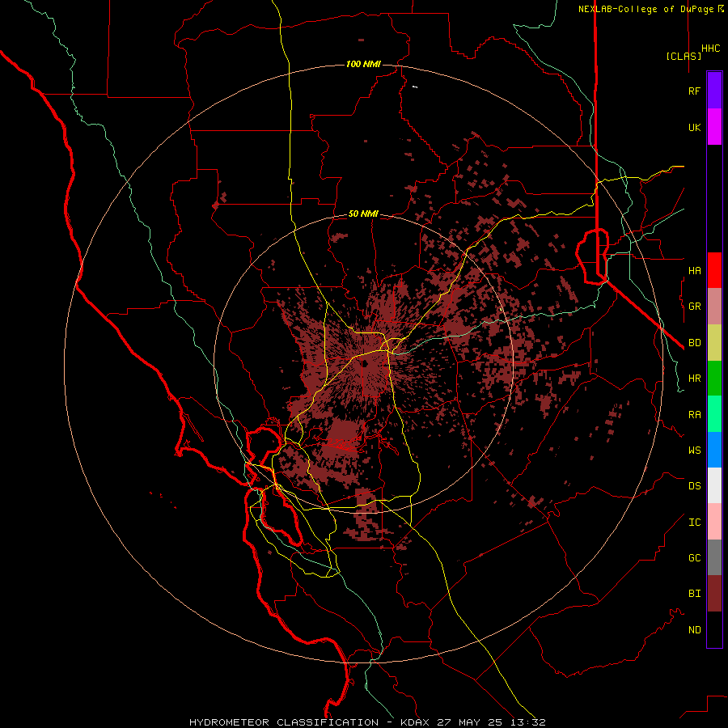Click the "NEXLAB-College of DuPage" credit text
The height and width of the screenshot is (728, 728).
647,9
